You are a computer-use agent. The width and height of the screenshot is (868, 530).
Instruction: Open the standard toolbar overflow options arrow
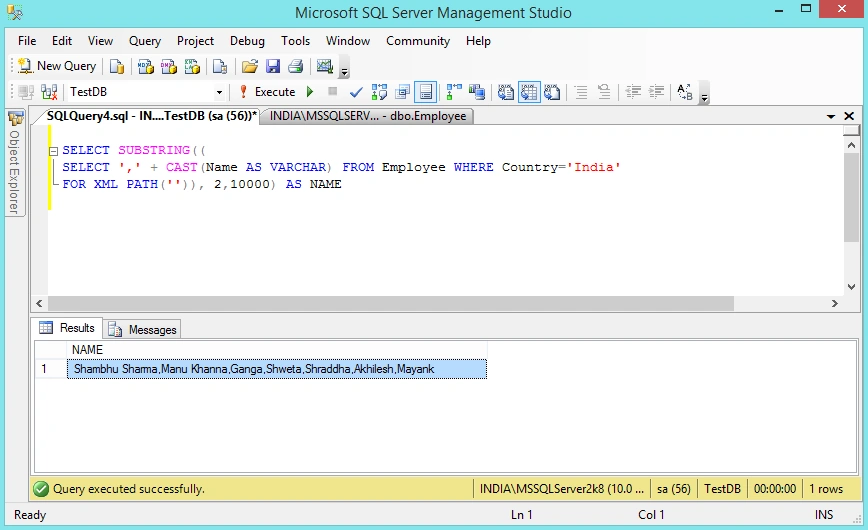point(344,69)
